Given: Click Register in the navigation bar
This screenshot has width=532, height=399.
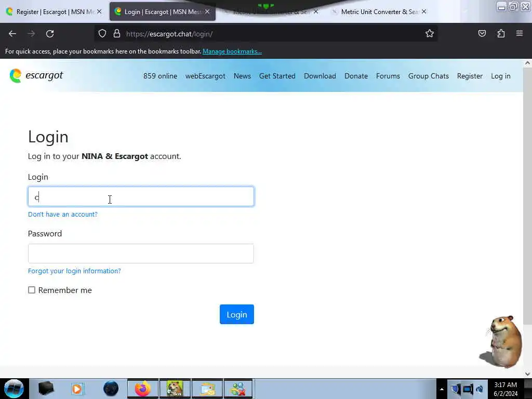Looking at the screenshot, I should [x=470, y=76].
